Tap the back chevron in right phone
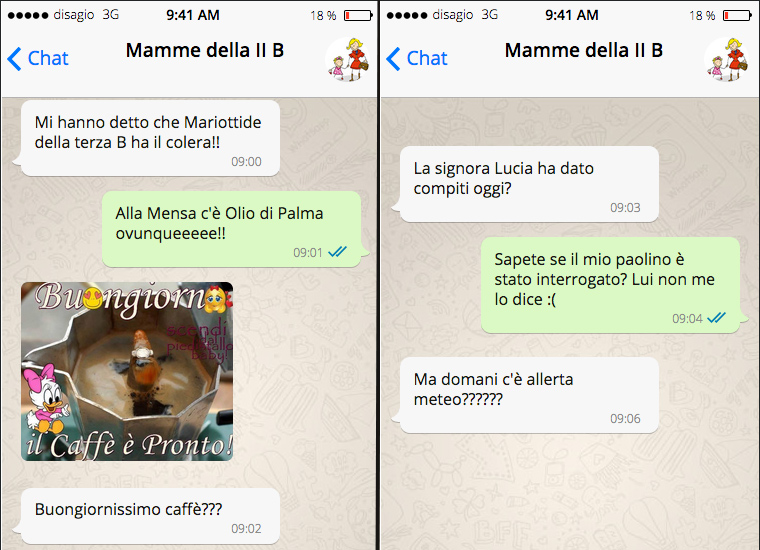 tap(393, 59)
